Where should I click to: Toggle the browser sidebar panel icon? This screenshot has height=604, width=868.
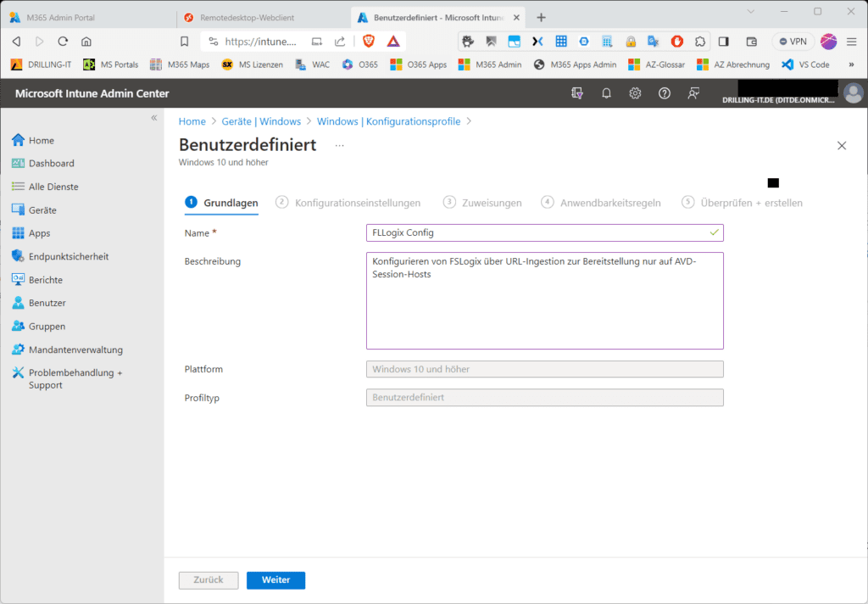click(x=724, y=42)
